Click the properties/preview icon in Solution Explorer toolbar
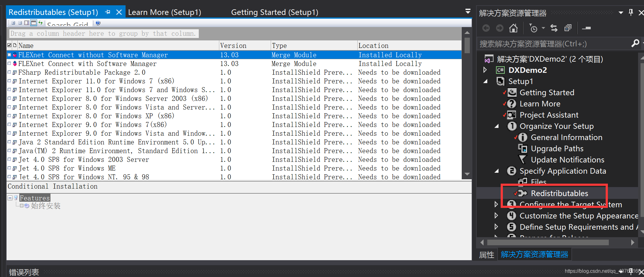The image size is (644, 277). pos(586,28)
